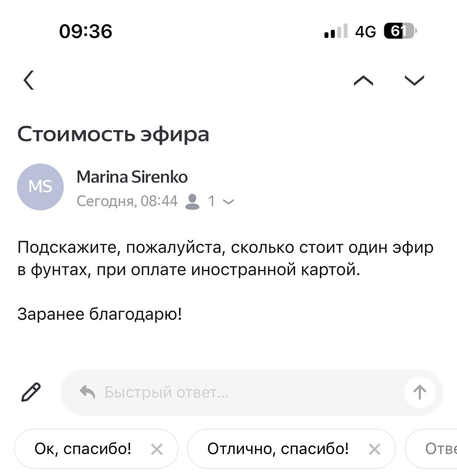Go to next email with down chevron
The width and height of the screenshot is (457, 476).
(x=414, y=80)
